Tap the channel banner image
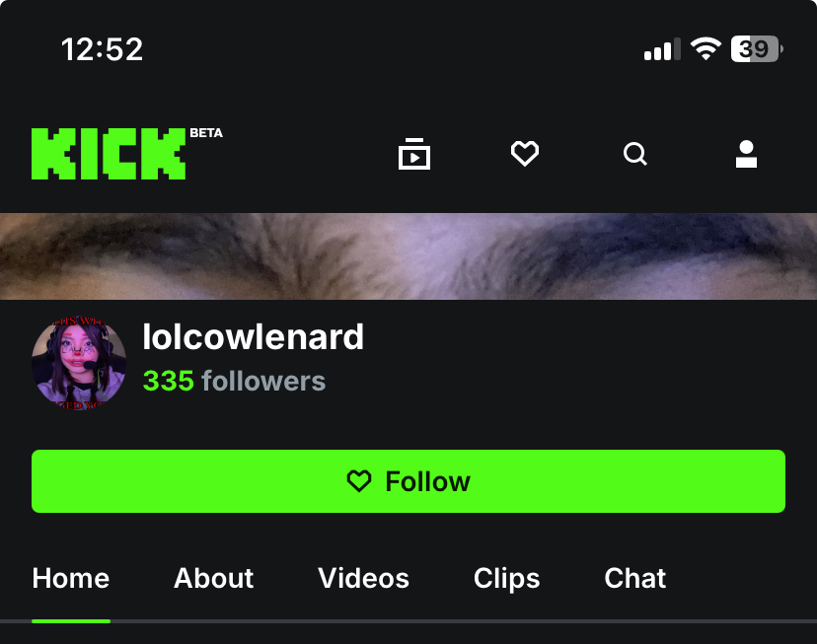Image resolution: width=817 pixels, height=644 pixels. [x=408, y=256]
